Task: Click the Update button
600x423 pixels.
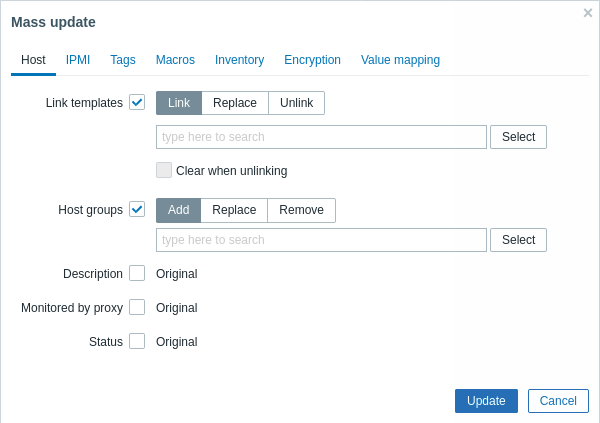Action: 486,401
